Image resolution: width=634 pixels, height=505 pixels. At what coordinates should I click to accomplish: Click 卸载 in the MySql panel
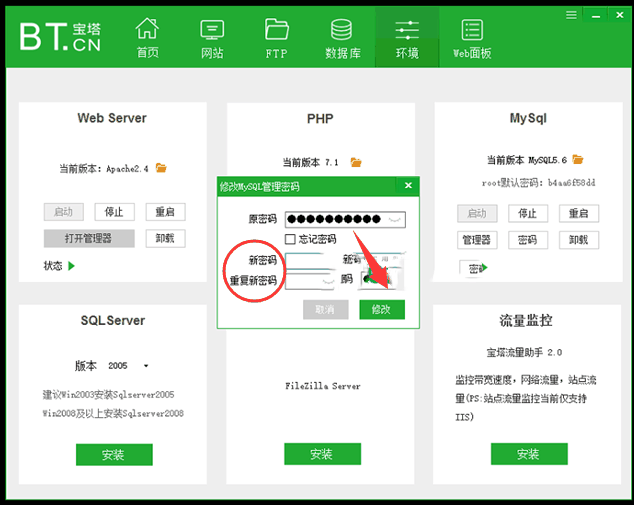(579, 240)
